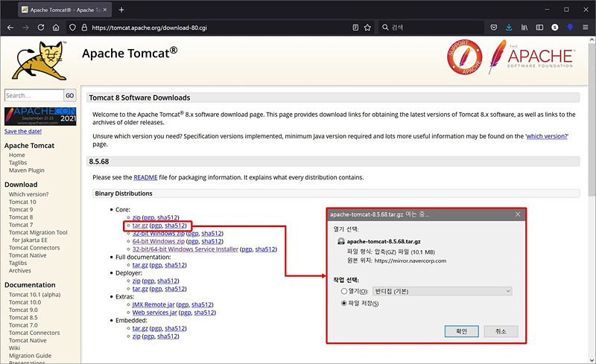This screenshot has height=364, width=596.
Task: Click the Apache Software Foundation logo
Action: click(x=532, y=57)
